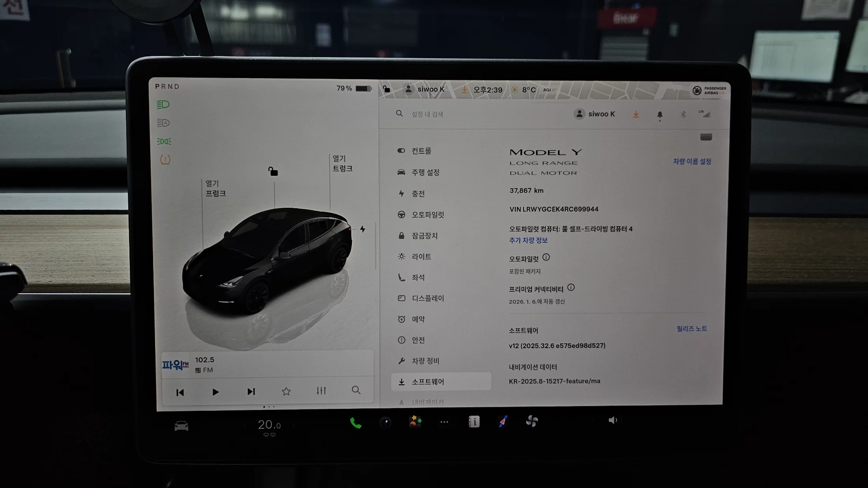Screen dimensions: 868x488
Task: Open the climate fan icon
Action: (x=532, y=421)
